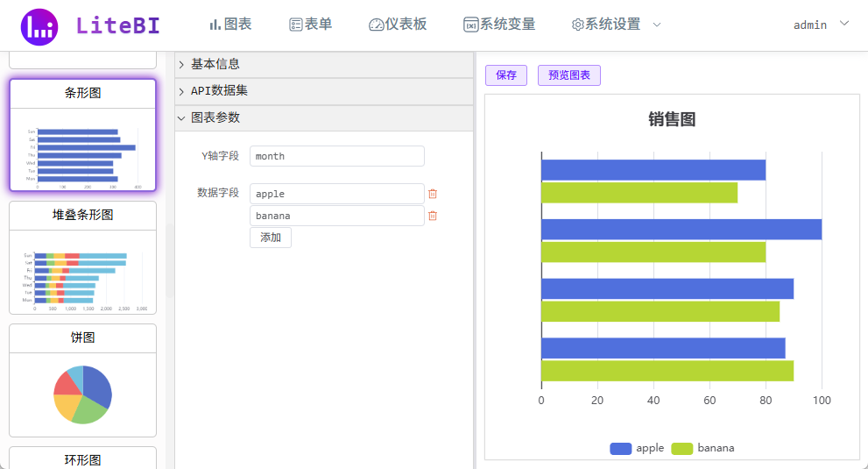Click the 添加 button
Screen dimensions: 868x469
click(271, 238)
